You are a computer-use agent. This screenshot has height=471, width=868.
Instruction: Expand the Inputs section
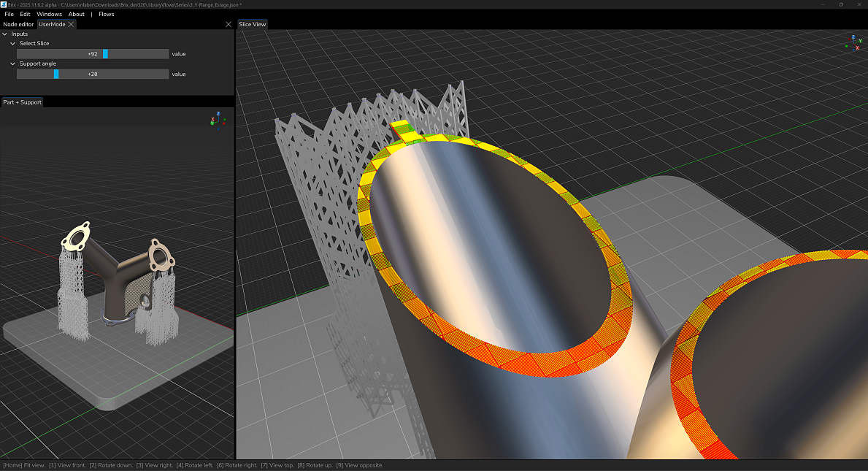tap(4, 33)
